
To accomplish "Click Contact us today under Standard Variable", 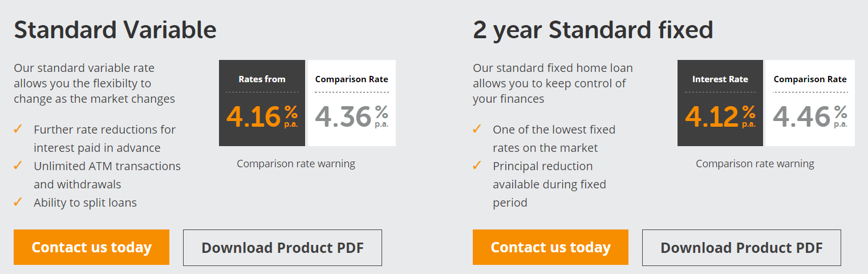I will (91, 247).
